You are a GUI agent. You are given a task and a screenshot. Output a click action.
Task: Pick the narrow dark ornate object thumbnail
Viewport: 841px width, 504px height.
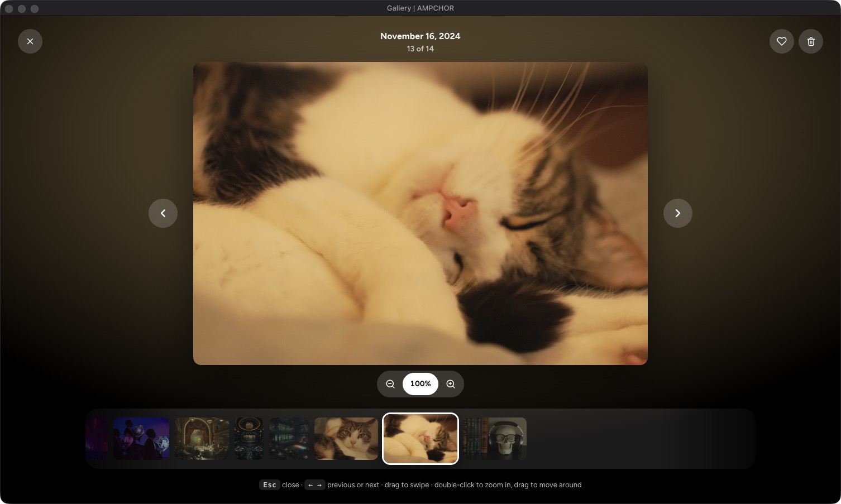(249, 439)
